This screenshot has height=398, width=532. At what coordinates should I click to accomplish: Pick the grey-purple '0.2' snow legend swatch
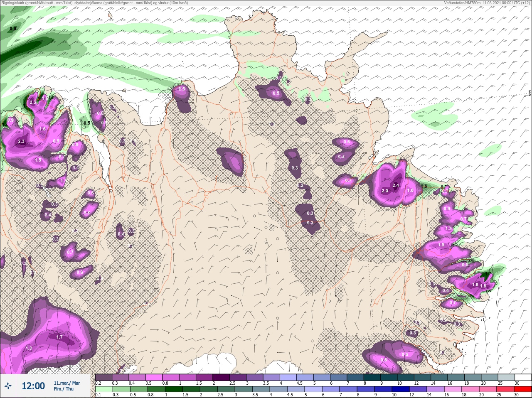103,377
